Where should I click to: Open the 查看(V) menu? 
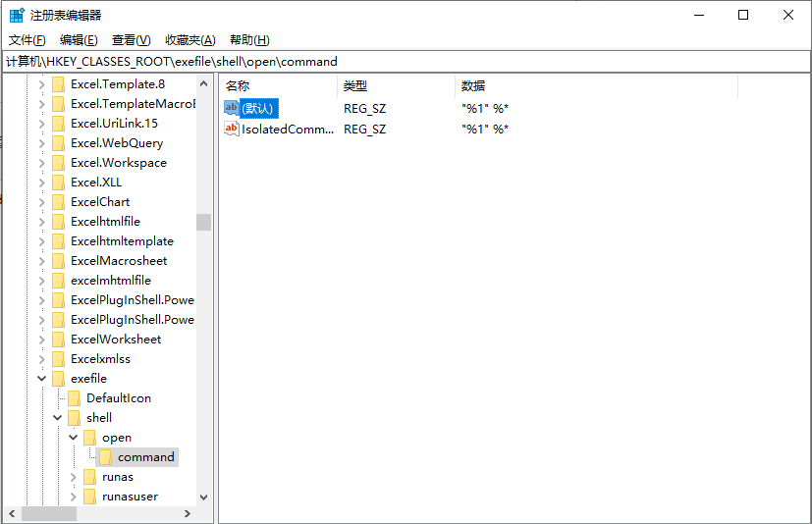point(131,40)
